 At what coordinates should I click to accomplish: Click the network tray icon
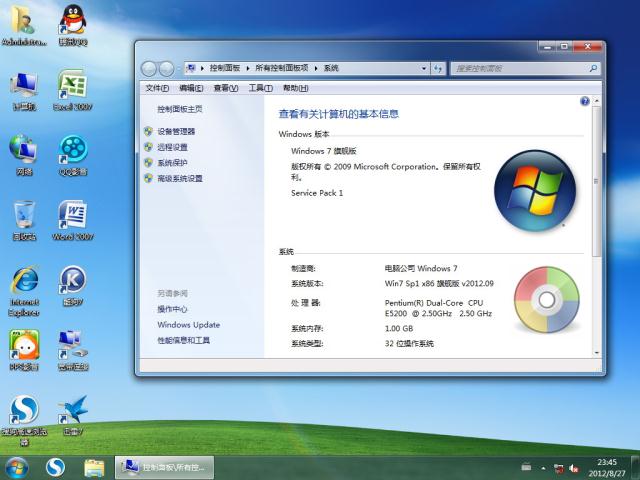pyautogui.click(x=558, y=469)
